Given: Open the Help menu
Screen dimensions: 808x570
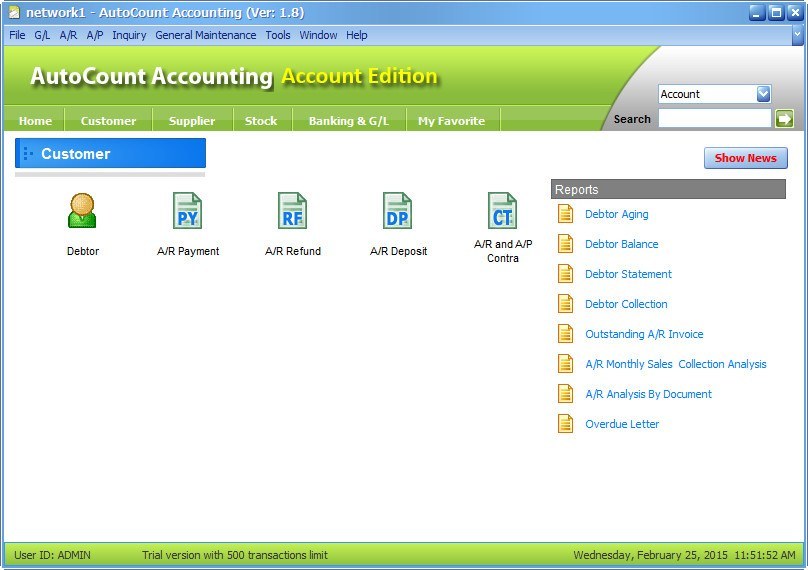Looking at the screenshot, I should (x=357, y=35).
